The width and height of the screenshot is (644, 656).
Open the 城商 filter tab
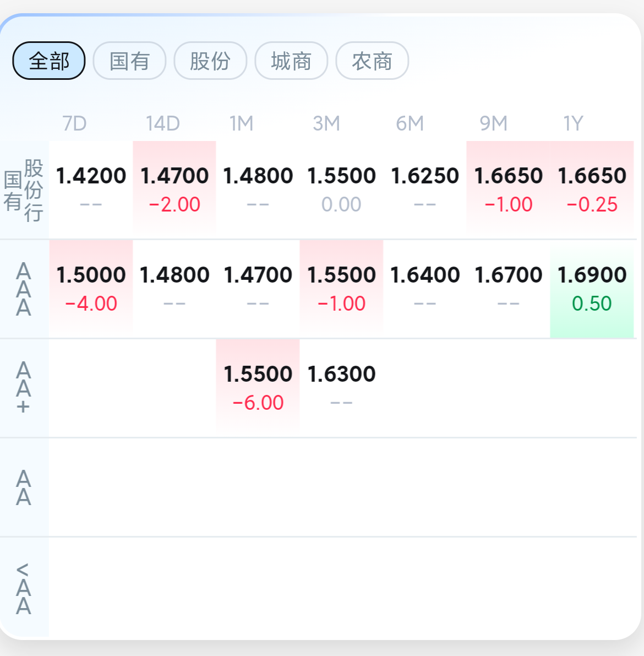[291, 61]
